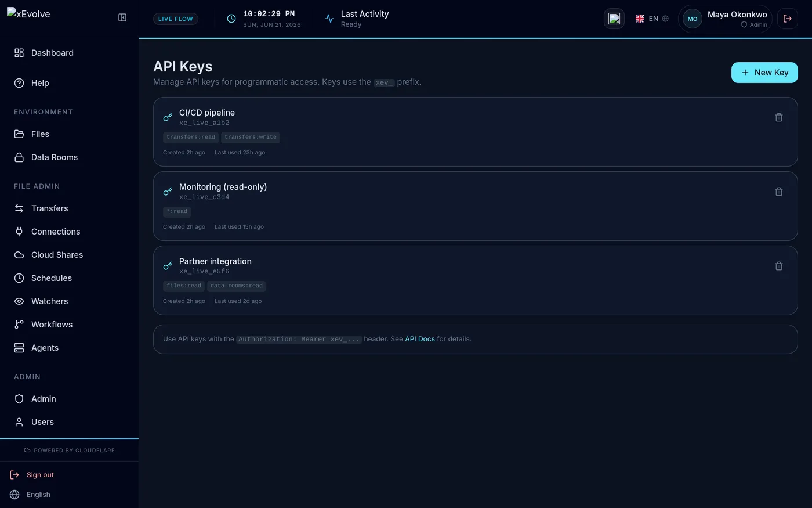This screenshot has height=508, width=812.
Task: Click the Agents server icon
Action: click(x=19, y=348)
